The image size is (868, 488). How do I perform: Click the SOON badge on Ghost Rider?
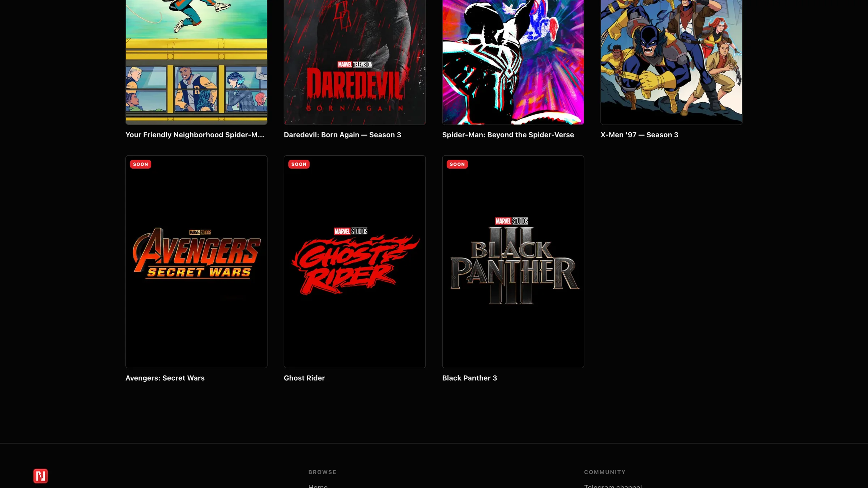coord(299,164)
